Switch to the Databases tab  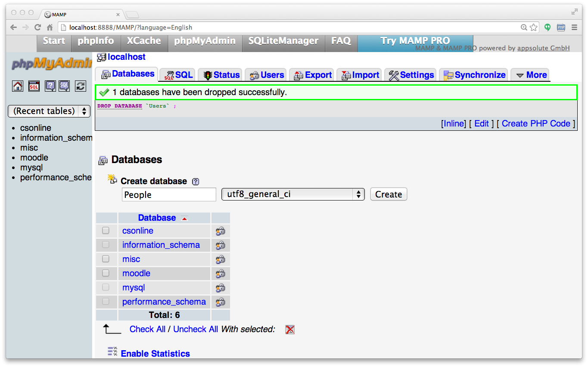pos(127,74)
